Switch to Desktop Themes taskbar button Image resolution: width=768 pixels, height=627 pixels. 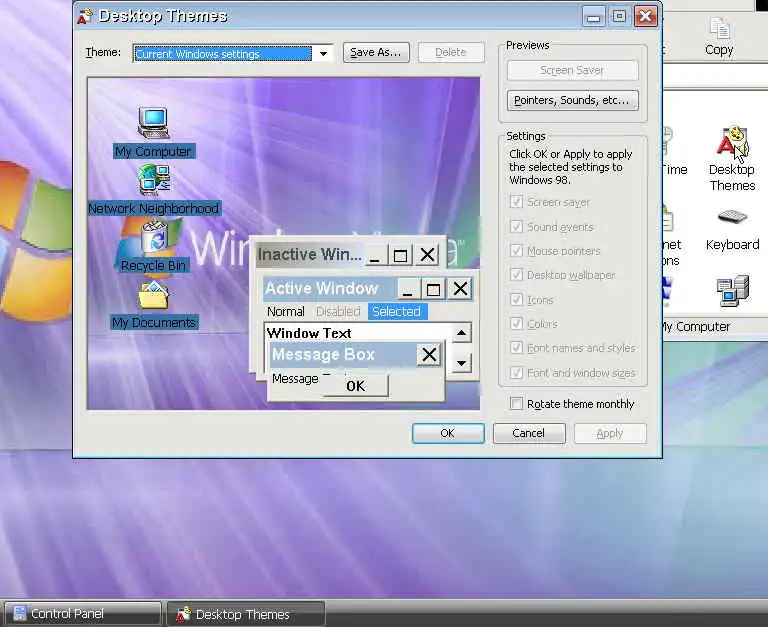click(245, 614)
